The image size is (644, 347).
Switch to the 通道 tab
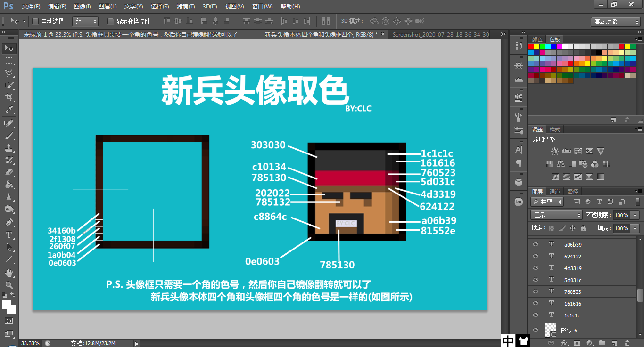coord(555,192)
